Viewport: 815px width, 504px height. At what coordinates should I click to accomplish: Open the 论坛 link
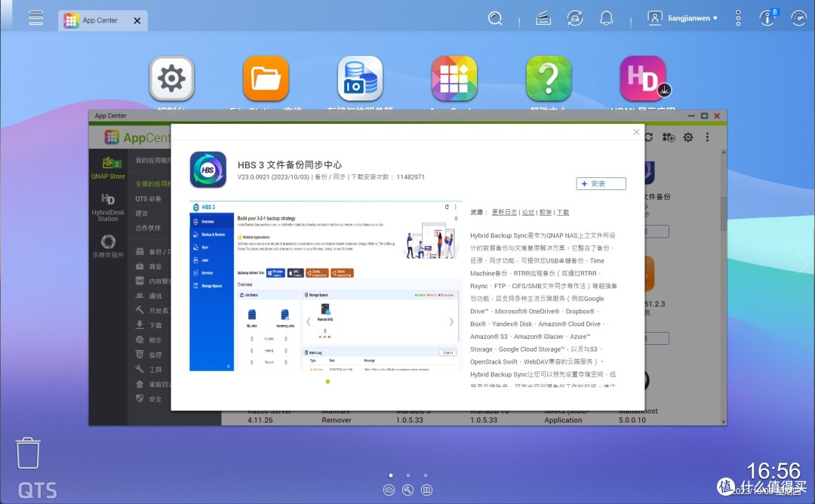[528, 212]
